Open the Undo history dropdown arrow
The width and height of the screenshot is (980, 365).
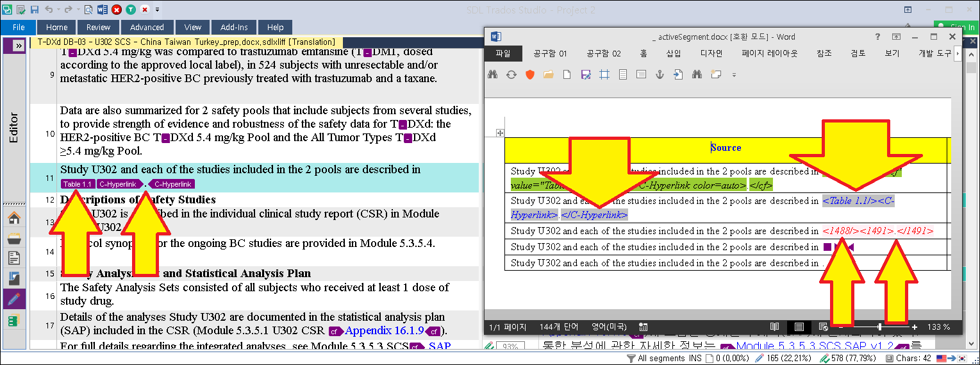point(58,10)
